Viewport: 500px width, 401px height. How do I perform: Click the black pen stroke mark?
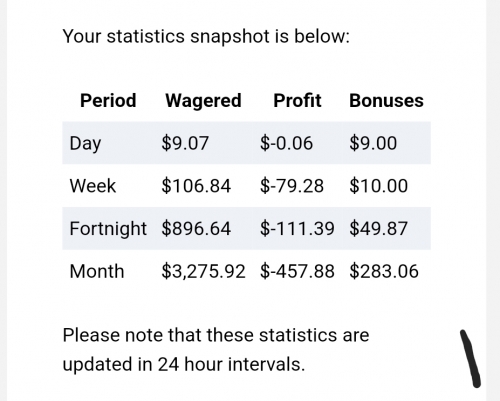point(470,359)
